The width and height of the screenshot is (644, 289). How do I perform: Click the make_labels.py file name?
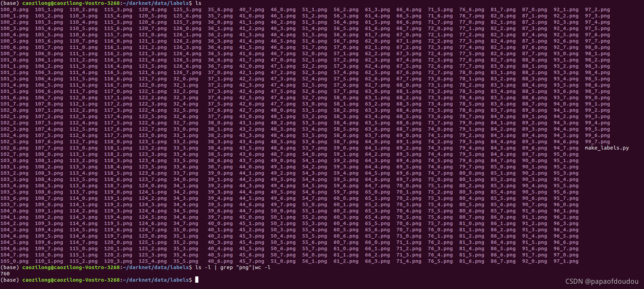607,148
